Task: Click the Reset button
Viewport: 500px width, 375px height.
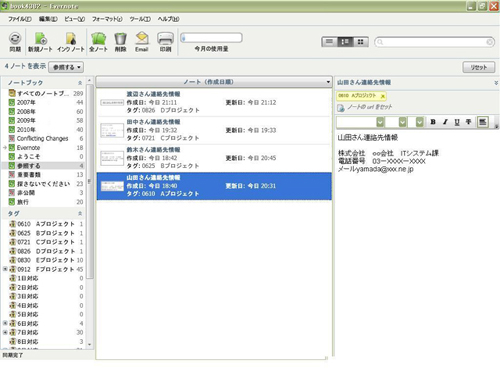Action: [479, 67]
